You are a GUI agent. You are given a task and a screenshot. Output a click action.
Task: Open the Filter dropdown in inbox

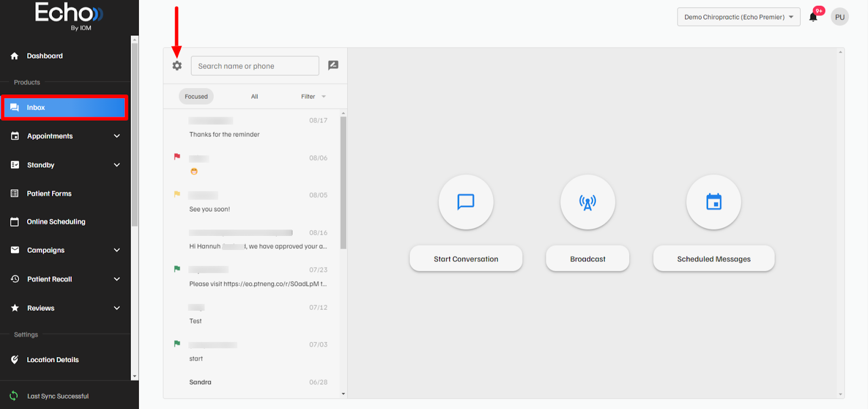314,97
